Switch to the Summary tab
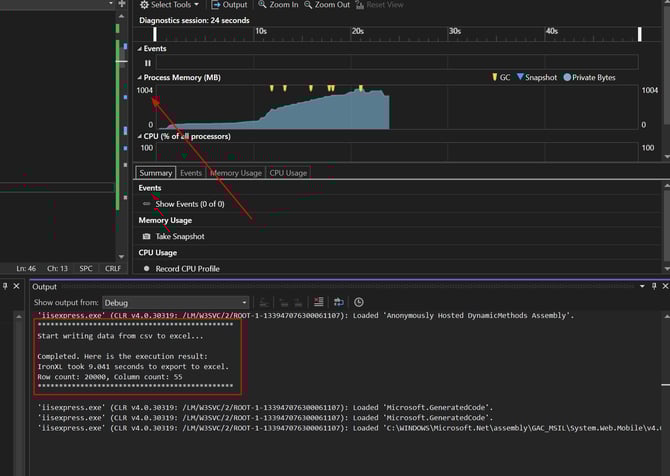Screen dimensions: 670x476 pos(156,173)
